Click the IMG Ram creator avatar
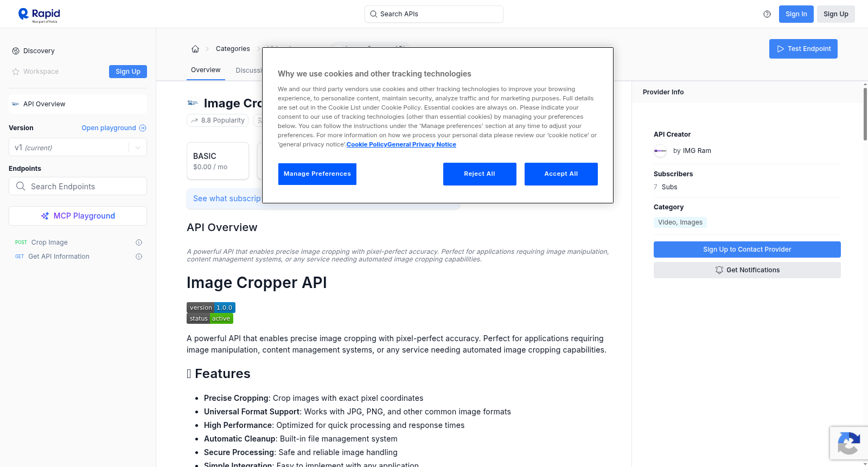Viewport: 868px width, 467px height. click(660, 151)
